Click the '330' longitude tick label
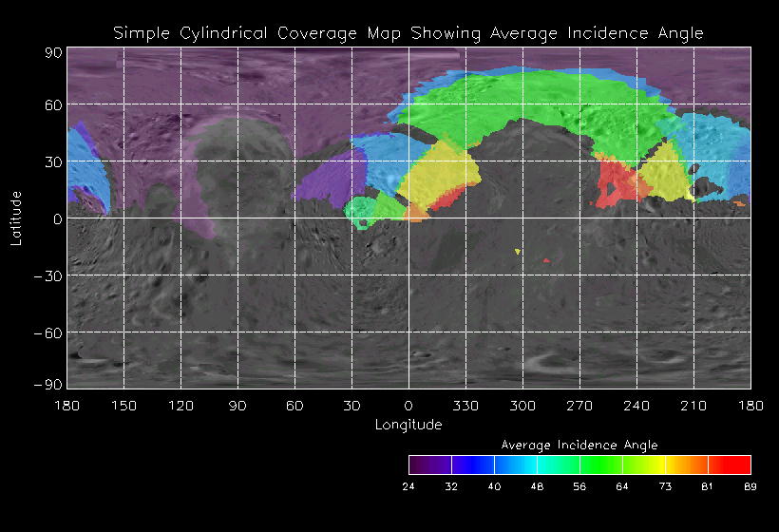 coord(465,406)
